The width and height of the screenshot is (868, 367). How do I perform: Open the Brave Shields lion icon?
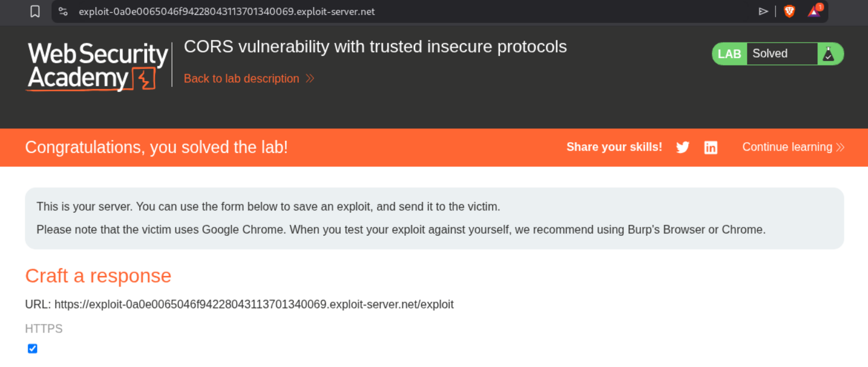coord(789,12)
